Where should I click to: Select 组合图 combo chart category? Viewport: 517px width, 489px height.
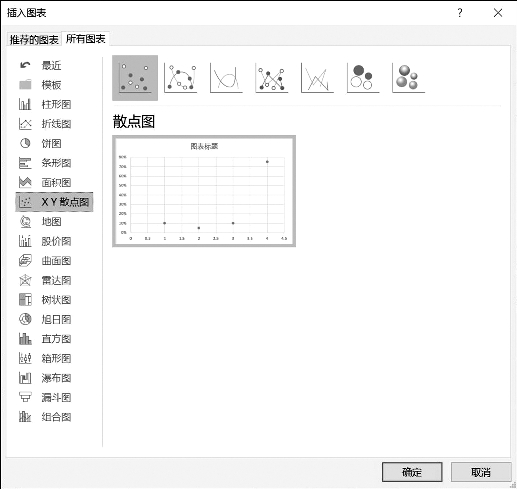(45, 417)
